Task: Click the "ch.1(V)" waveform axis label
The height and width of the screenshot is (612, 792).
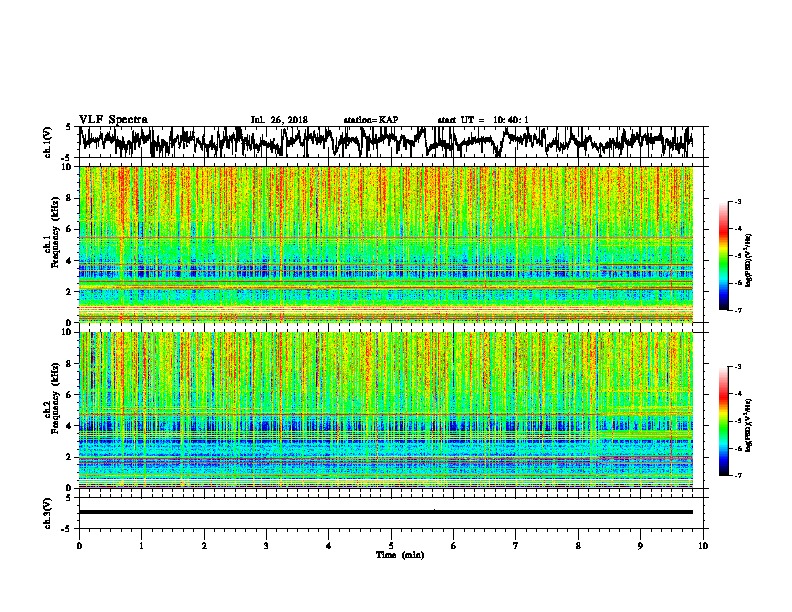Action: coord(48,142)
